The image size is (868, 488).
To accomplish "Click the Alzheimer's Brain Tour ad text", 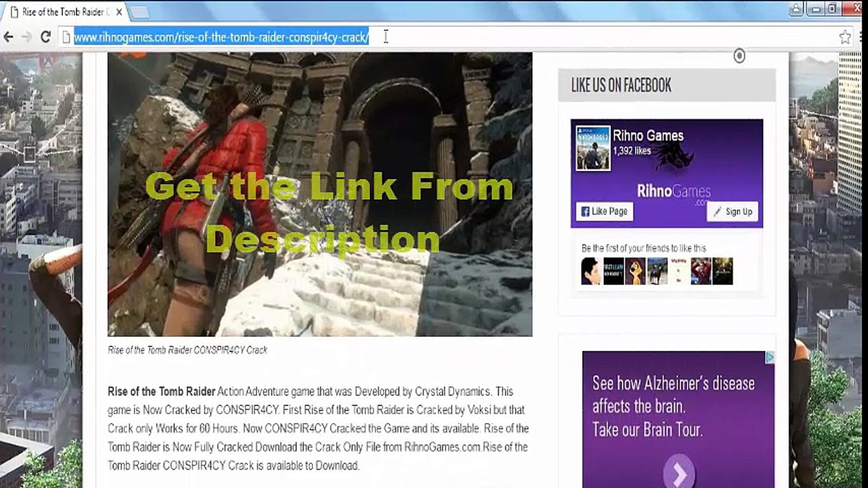I will [x=673, y=406].
